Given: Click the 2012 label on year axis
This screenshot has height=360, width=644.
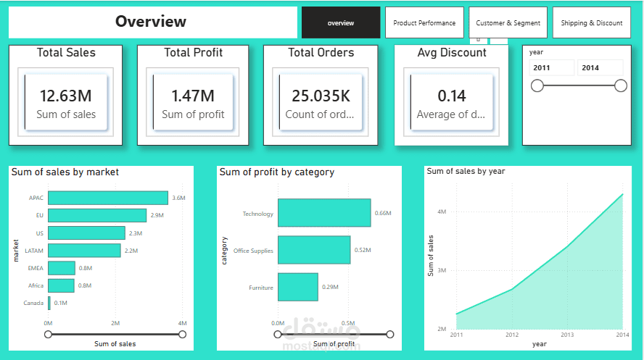Looking at the screenshot, I should 512,335.
